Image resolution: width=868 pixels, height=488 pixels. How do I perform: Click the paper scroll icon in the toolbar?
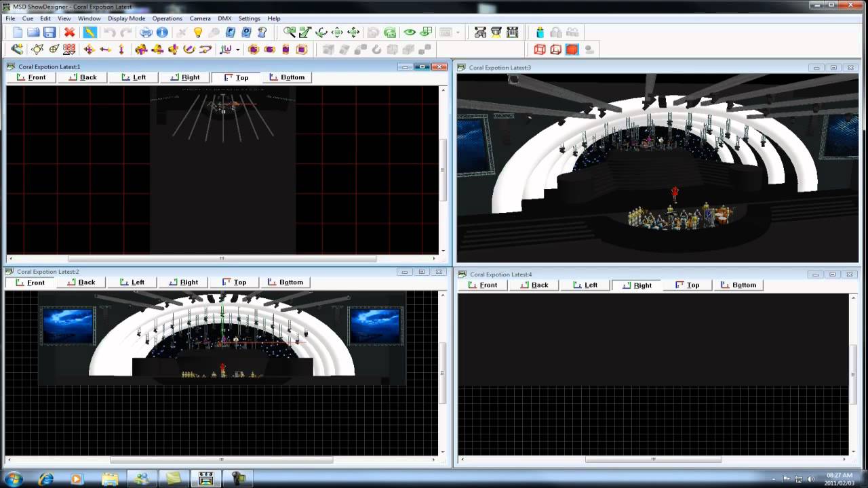262,33
